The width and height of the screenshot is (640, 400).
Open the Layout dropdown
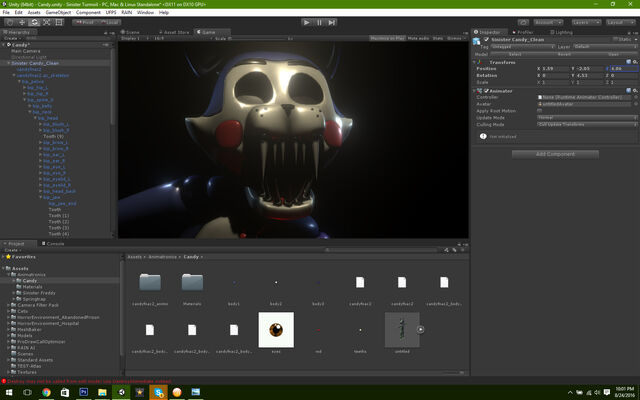620,22
